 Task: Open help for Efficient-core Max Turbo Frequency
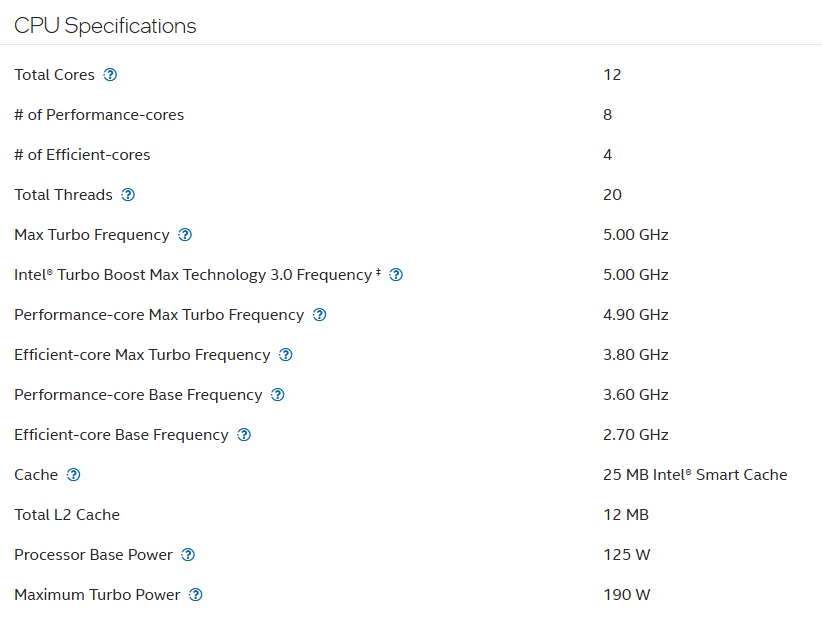(x=286, y=355)
